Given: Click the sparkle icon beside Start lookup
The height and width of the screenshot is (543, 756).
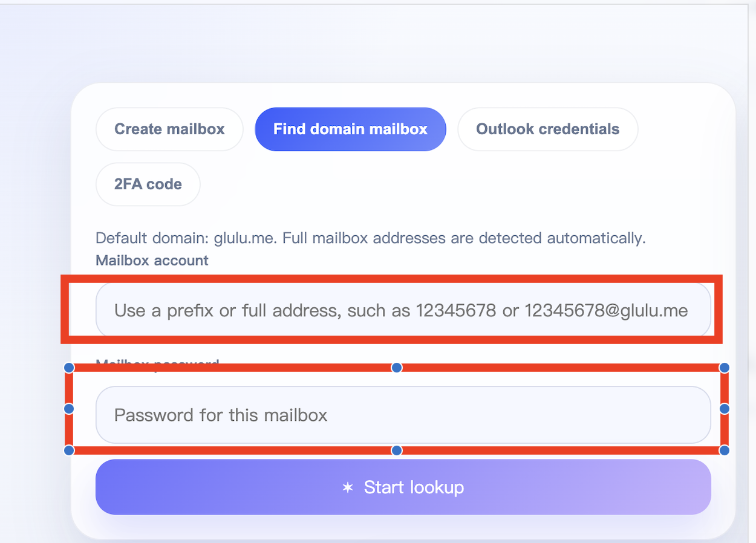Looking at the screenshot, I should [x=348, y=487].
